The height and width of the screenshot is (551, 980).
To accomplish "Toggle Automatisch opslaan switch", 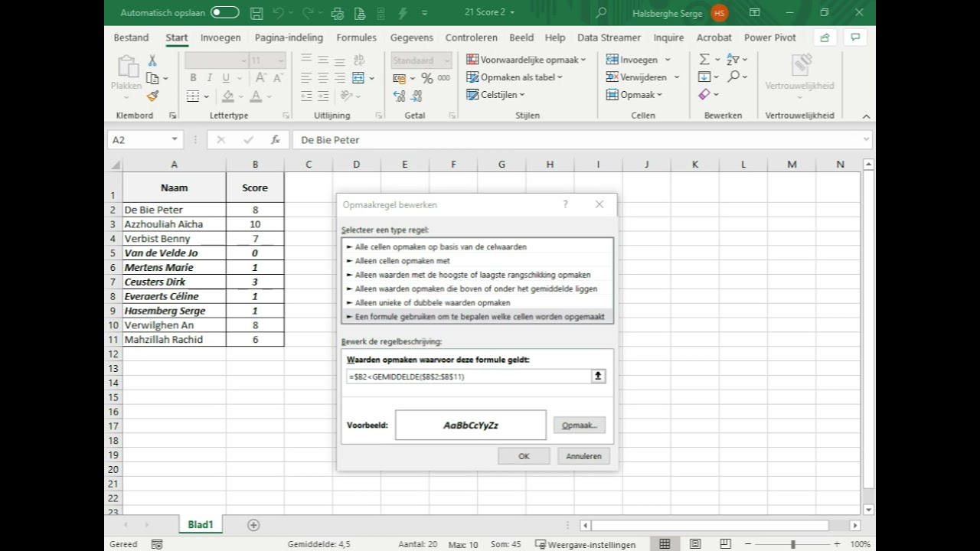I will (x=224, y=12).
